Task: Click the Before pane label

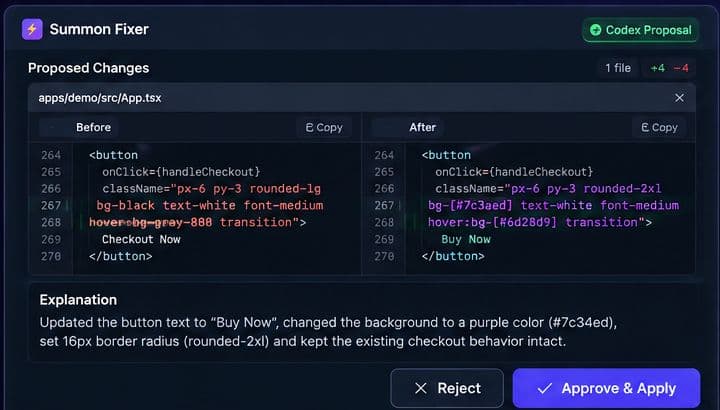Action: coord(93,127)
